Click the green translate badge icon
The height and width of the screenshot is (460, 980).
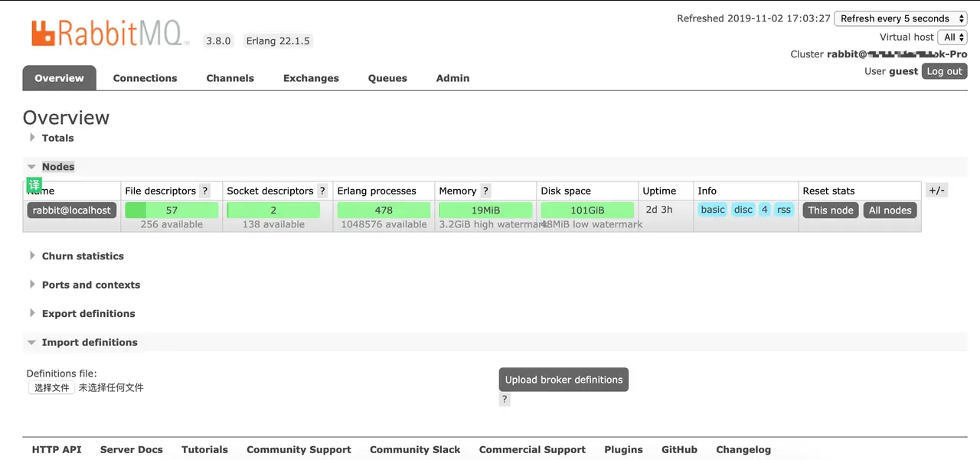34,184
